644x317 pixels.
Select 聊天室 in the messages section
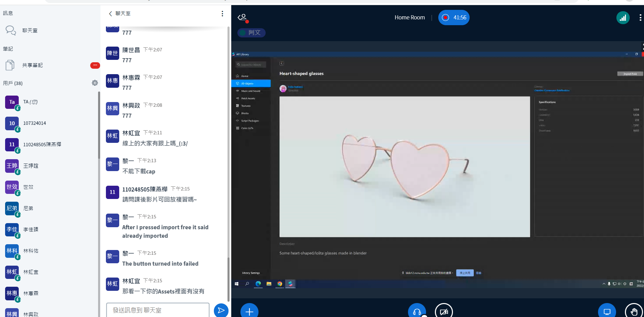pos(30,31)
